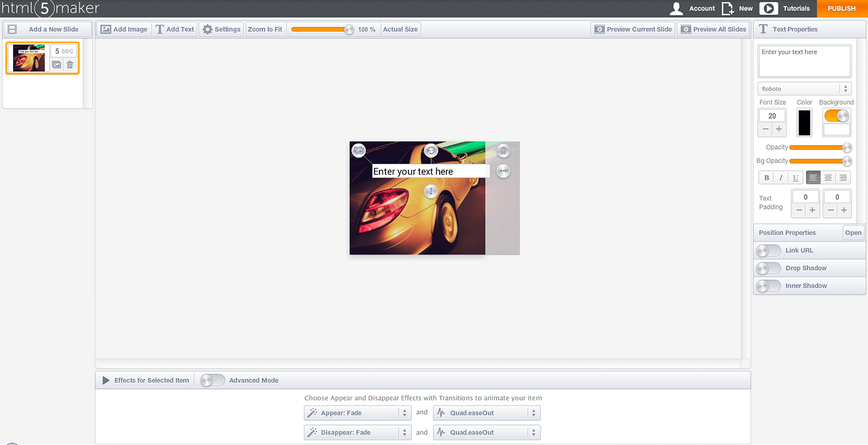Increase font size with plus button

pyautogui.click(x=779, y=129)
